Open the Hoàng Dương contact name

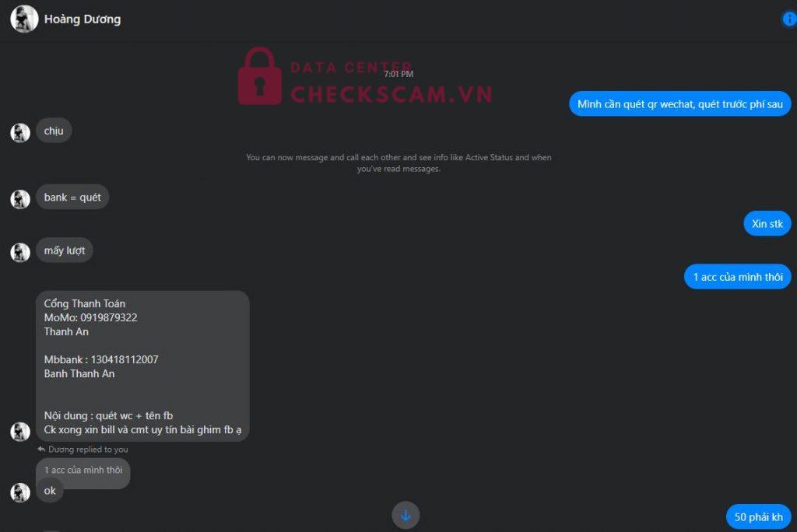coord(83,19)
